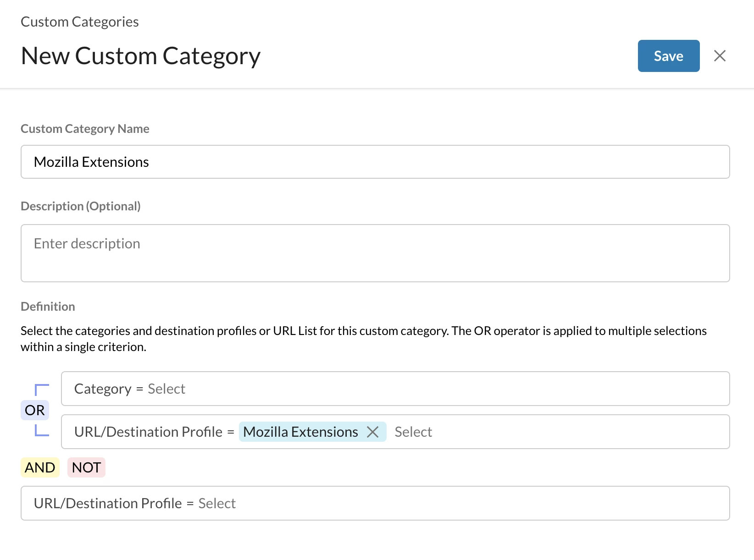The image size is (754, 560).
Task: Select the Mozilla Extensions chip label
Action: click(300, 432)
